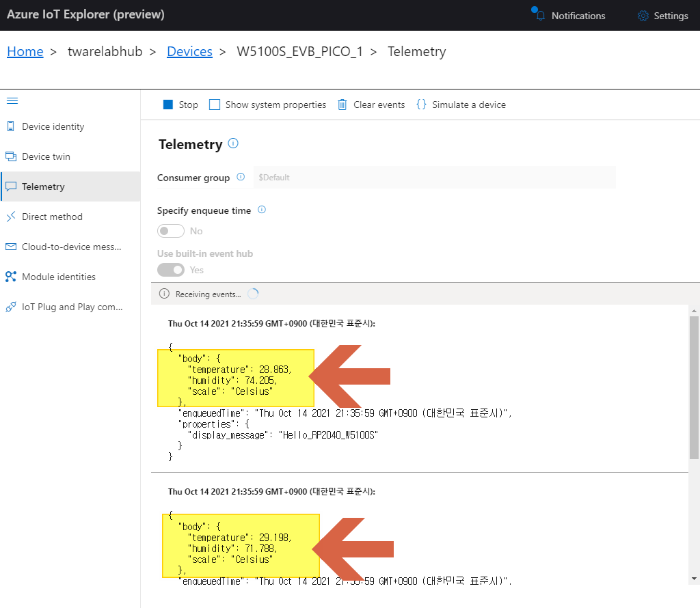Click humidity value 74.205
The image size is (700, 608).
click(x=260, y=381)
